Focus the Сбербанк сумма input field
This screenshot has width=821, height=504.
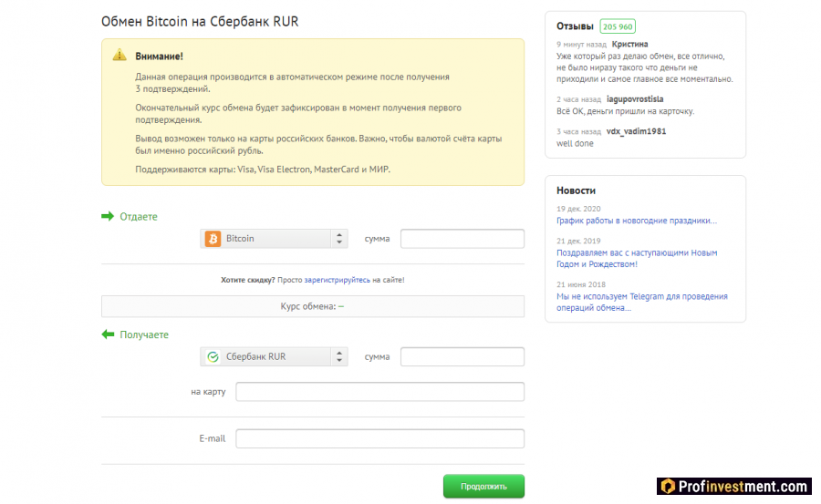point(462,357)
